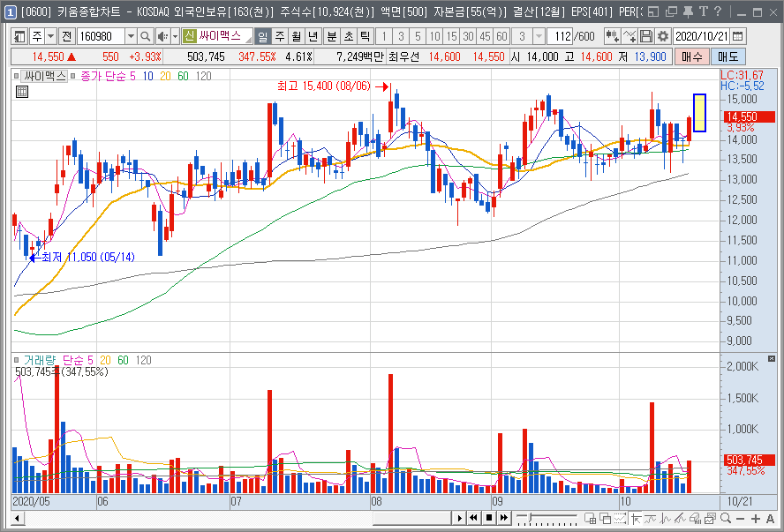Expand the speaker options dropdown arrow

[175, 36]
